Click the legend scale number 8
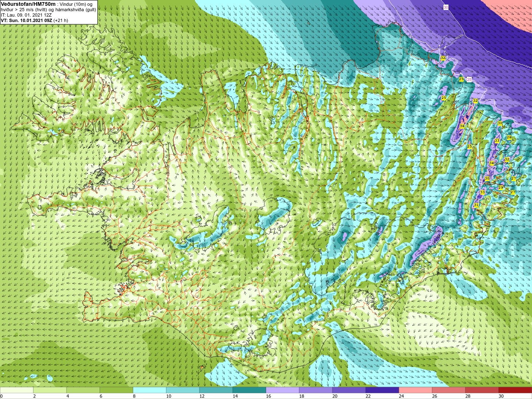The image size is (532, 399). click(135, 396)
